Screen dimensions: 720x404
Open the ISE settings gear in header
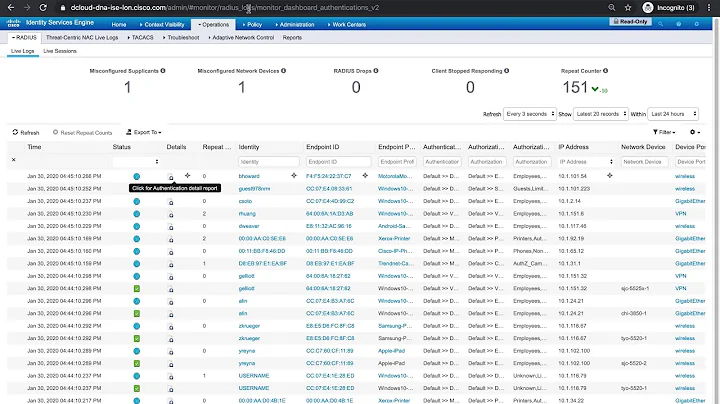click(697, 24)
